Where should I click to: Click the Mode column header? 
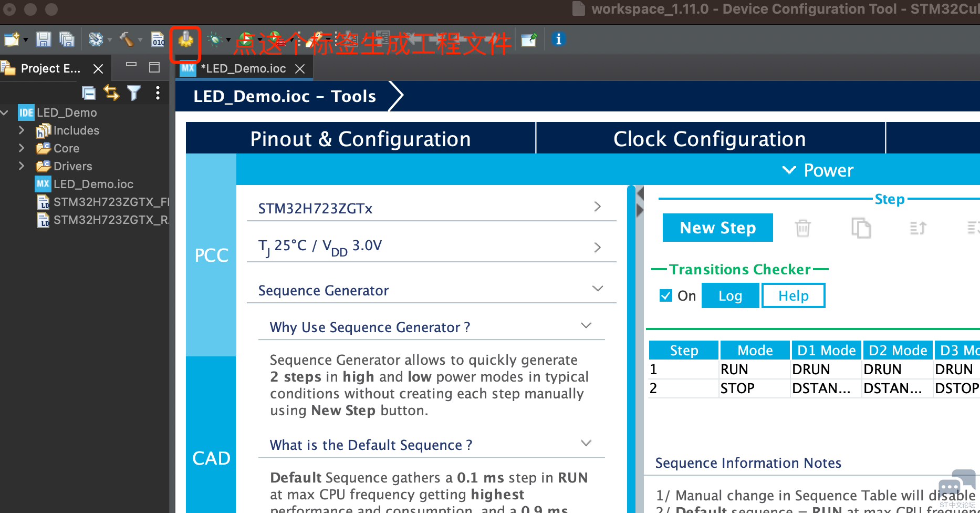tap(755, 351)
